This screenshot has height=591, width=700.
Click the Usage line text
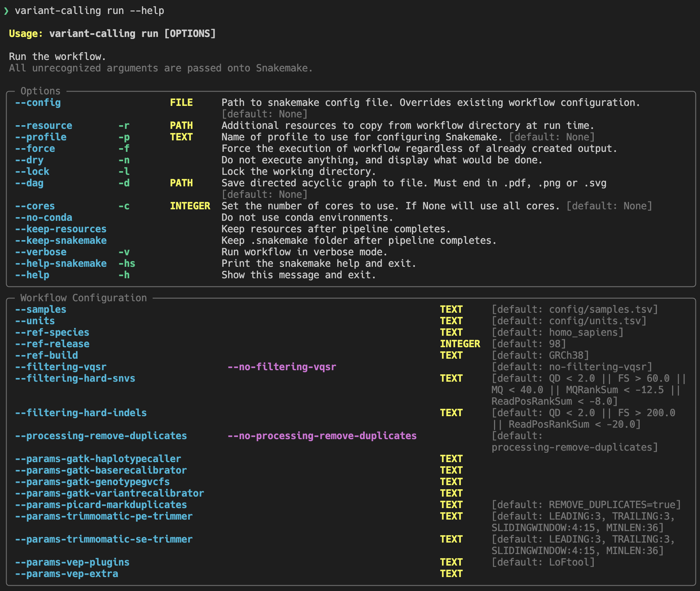(112, 34)
